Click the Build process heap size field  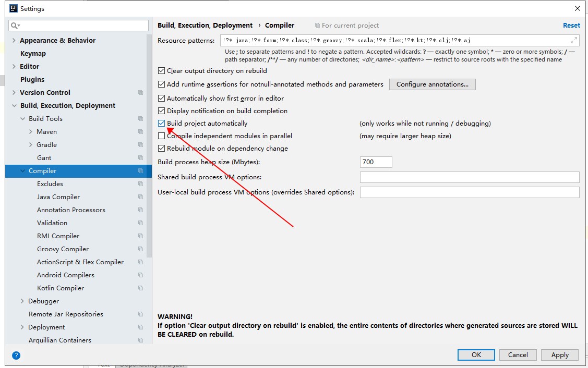click(376, 162)
